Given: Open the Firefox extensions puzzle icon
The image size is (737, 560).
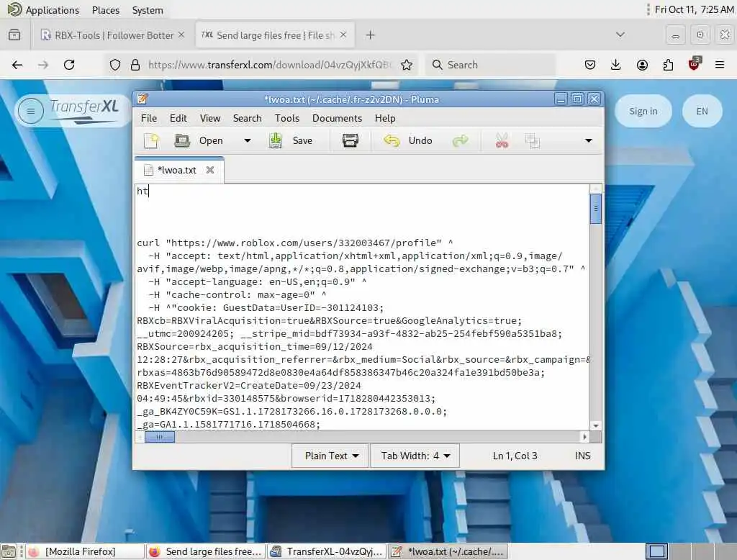Looking at the screenshot, I should pyautogui.click(x=668, y=65).
